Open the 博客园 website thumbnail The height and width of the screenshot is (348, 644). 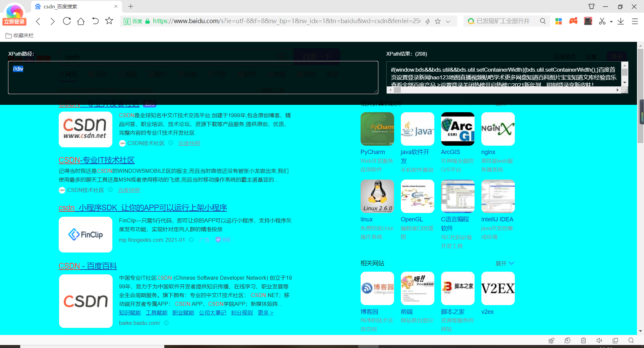pyautogui.click(x=377, y=288)
